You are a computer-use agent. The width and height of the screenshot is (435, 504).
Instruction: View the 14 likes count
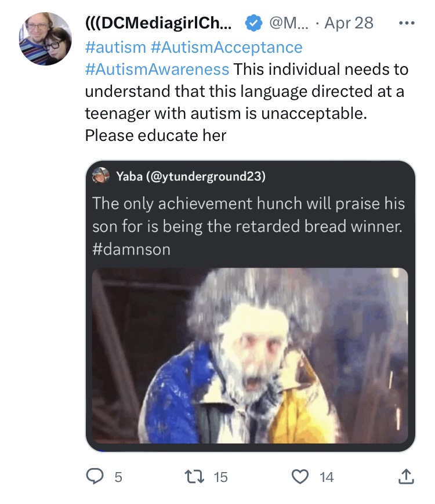327,477
